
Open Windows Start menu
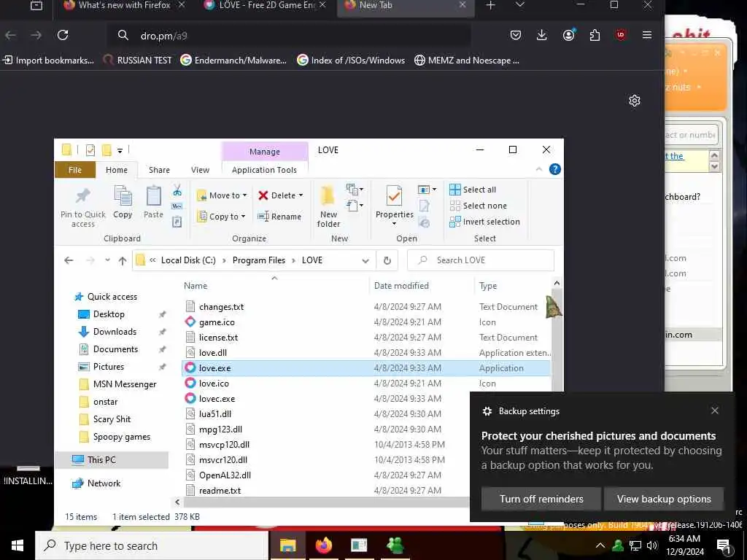[18, 545]
